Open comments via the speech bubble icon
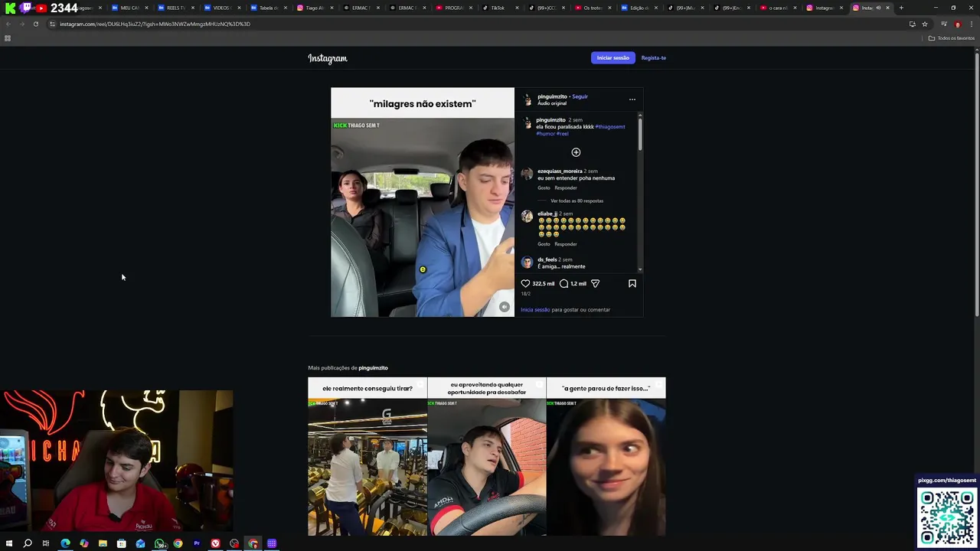Viewport: 980px width, 551px height. [x=564, y=283]
